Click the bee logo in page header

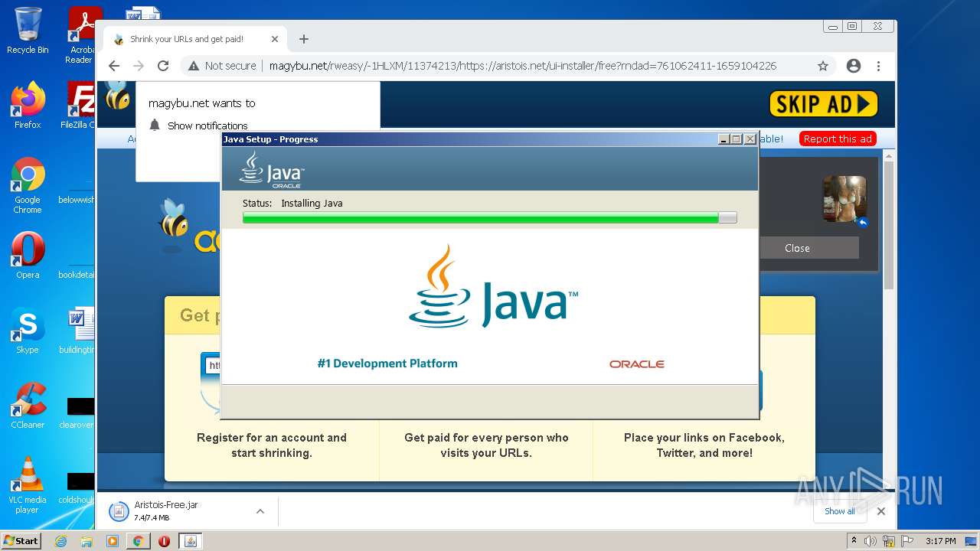point(118,95)
